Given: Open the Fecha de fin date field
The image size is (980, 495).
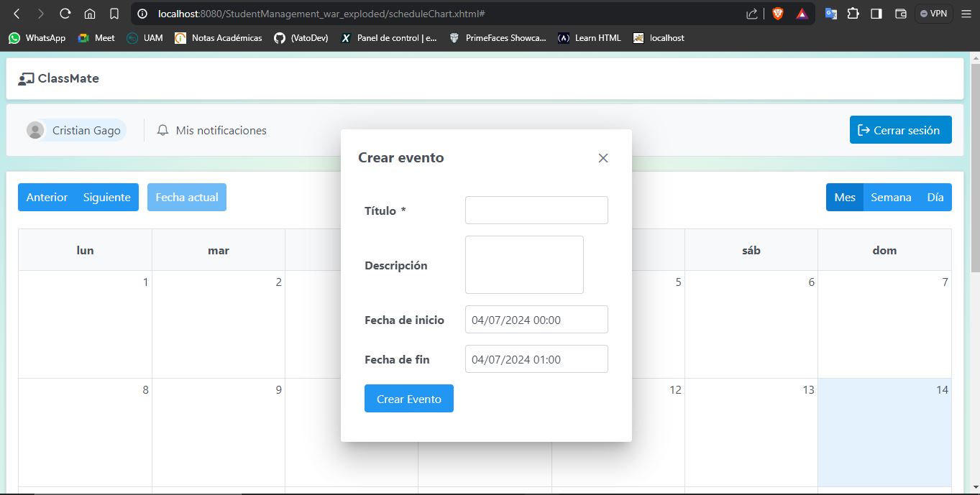Looking at the screenshot, I should [x=536, y=359].
